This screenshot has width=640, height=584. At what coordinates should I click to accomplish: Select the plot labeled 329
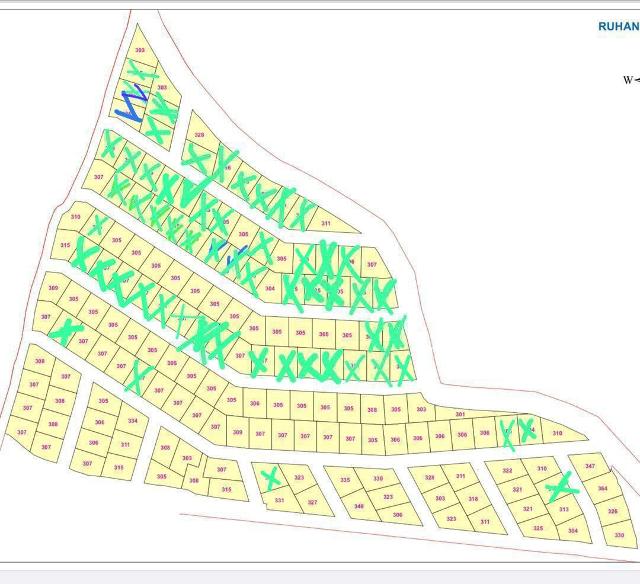199,135
